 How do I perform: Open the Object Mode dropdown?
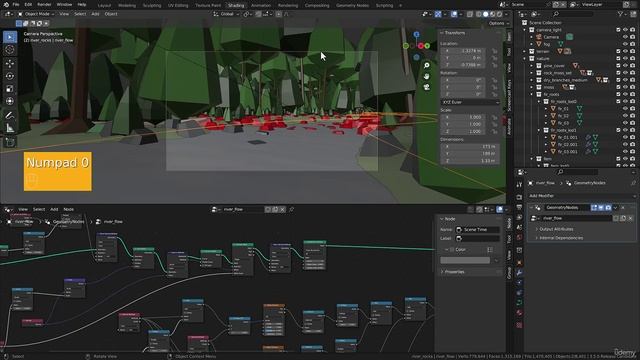coord(36,14)
